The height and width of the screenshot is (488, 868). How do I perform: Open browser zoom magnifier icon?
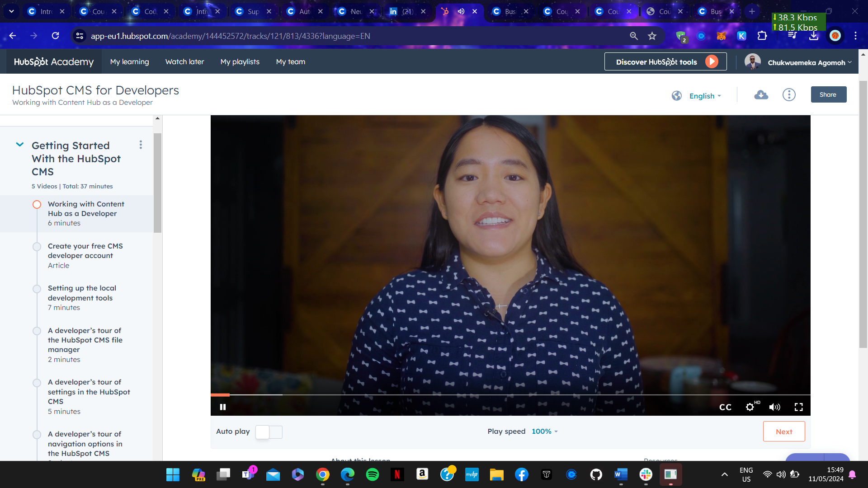coord(634,36)
